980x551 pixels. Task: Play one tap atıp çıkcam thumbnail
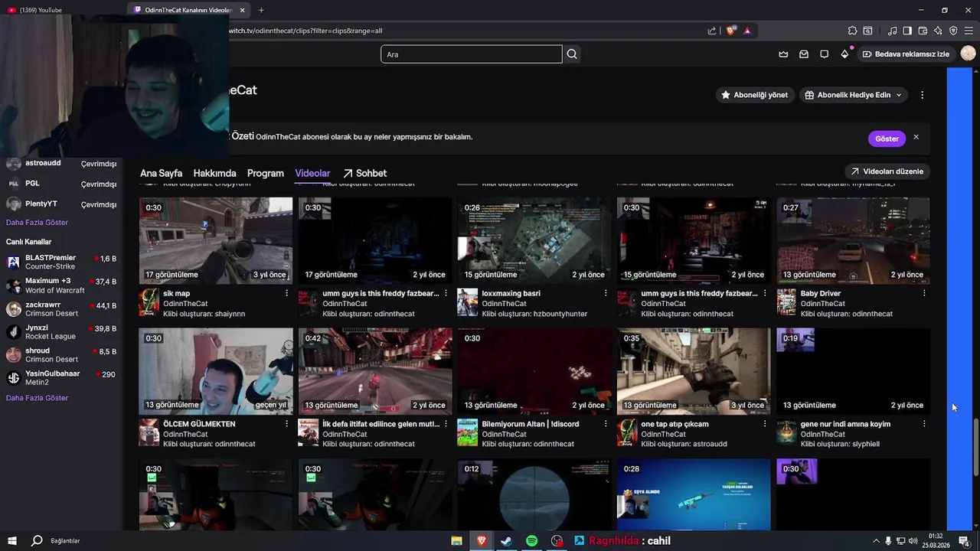click(x=694, y=371)
